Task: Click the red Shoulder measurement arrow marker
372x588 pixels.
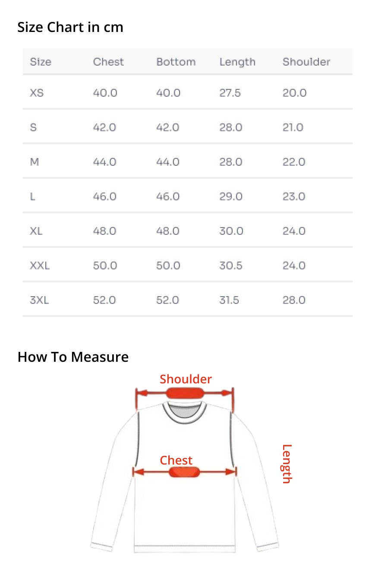Action: point(185,393)
